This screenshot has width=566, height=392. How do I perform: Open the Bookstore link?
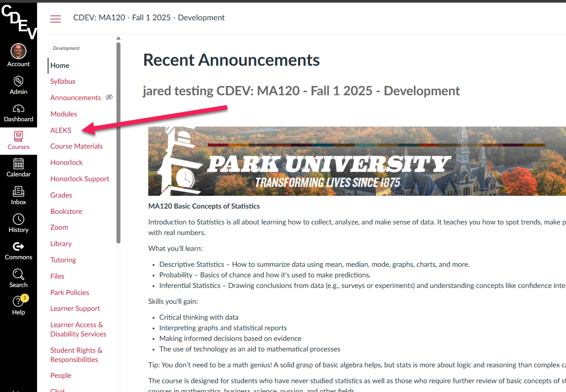(66, 211)
